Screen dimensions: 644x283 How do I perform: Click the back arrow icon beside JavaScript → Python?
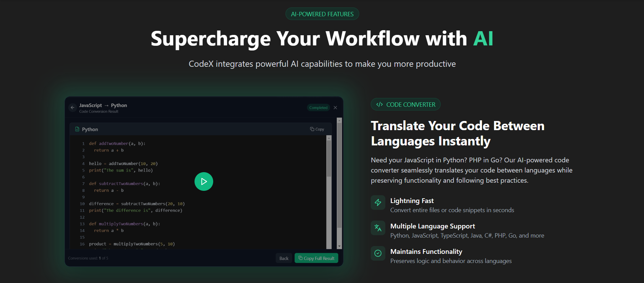click(72, 107)
